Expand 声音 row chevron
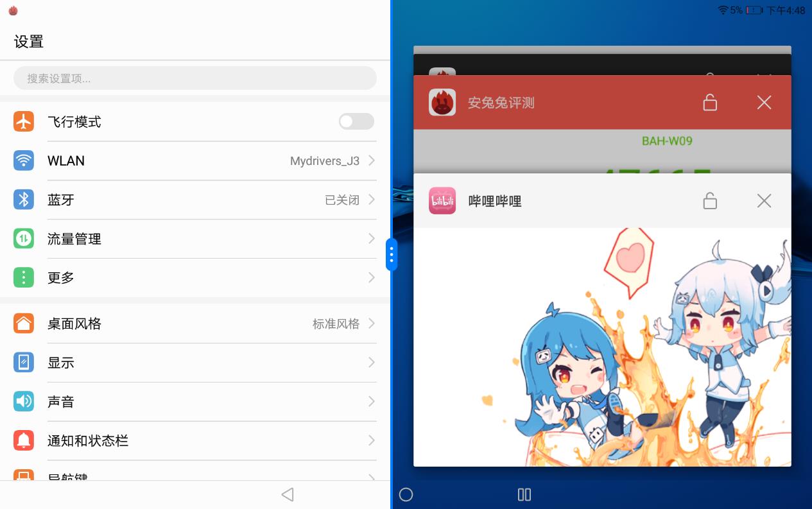Image resolution: width=812 pixels, height=509 pixels. [x=372, y=402]
